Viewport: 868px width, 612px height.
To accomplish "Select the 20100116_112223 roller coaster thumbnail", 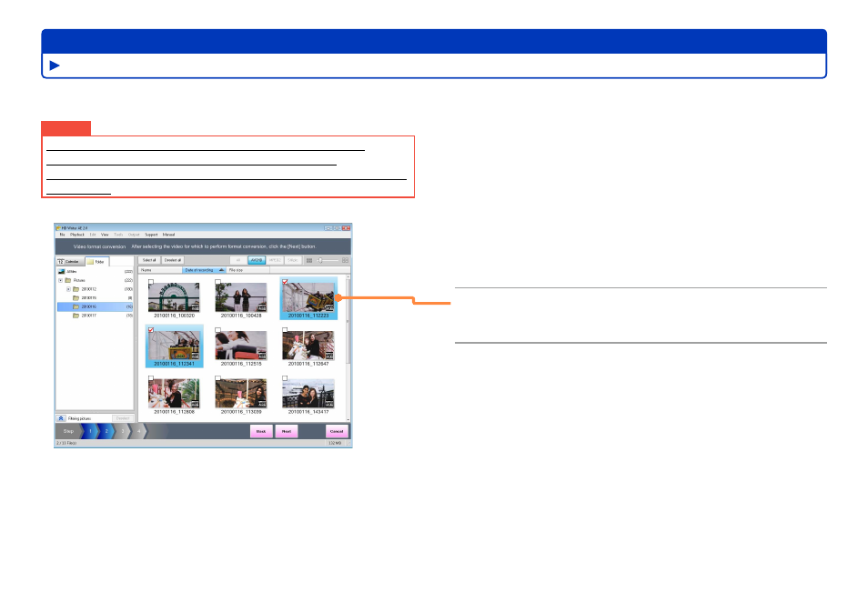I will (308, 297).
